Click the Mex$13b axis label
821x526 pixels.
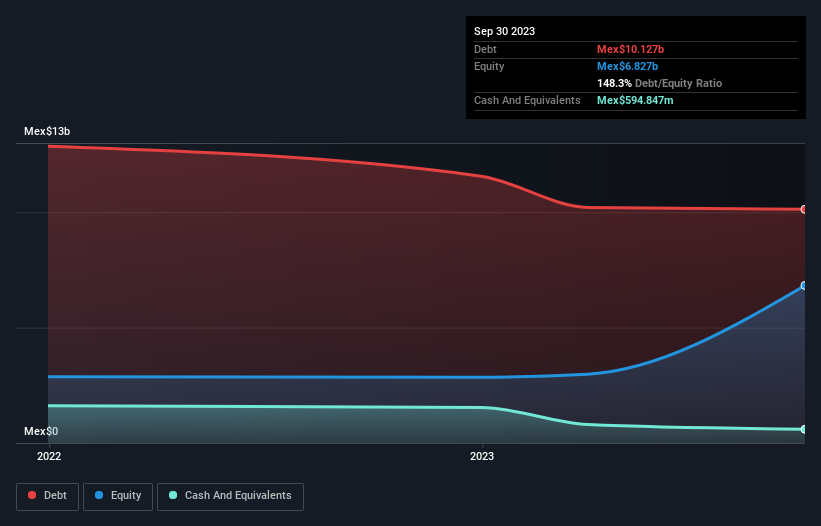point(47,131)
